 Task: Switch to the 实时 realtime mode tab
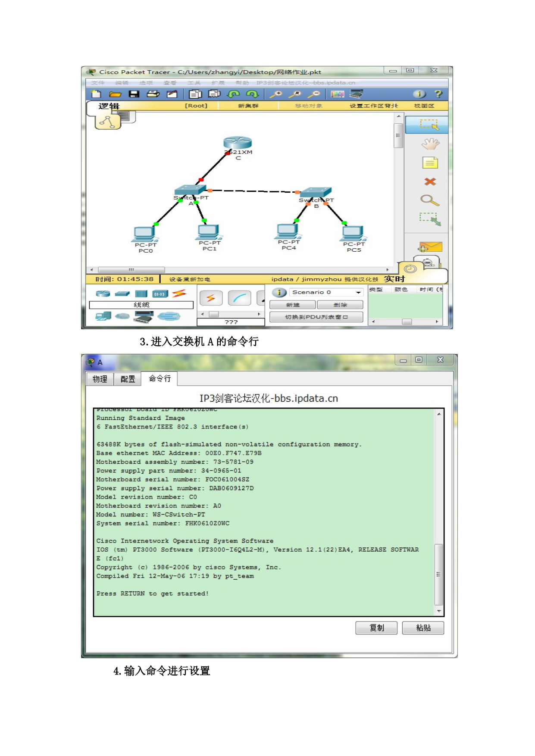tap(394, 279)
